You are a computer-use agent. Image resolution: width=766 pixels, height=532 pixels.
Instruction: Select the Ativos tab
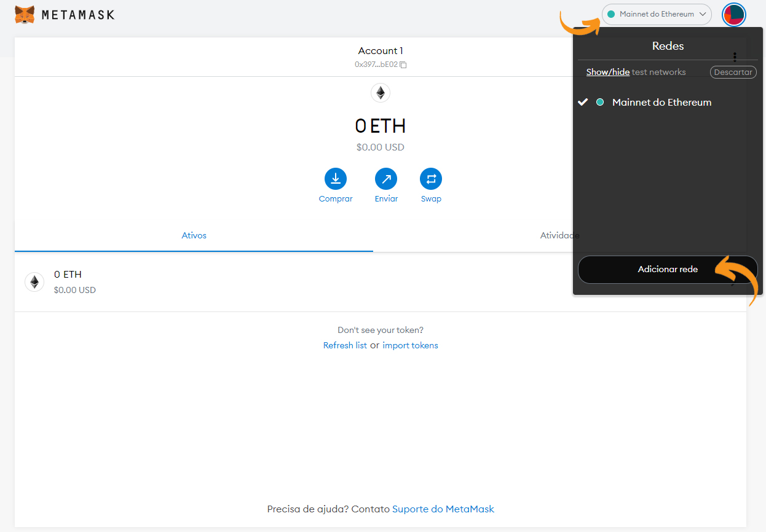[x=194, y=235]
